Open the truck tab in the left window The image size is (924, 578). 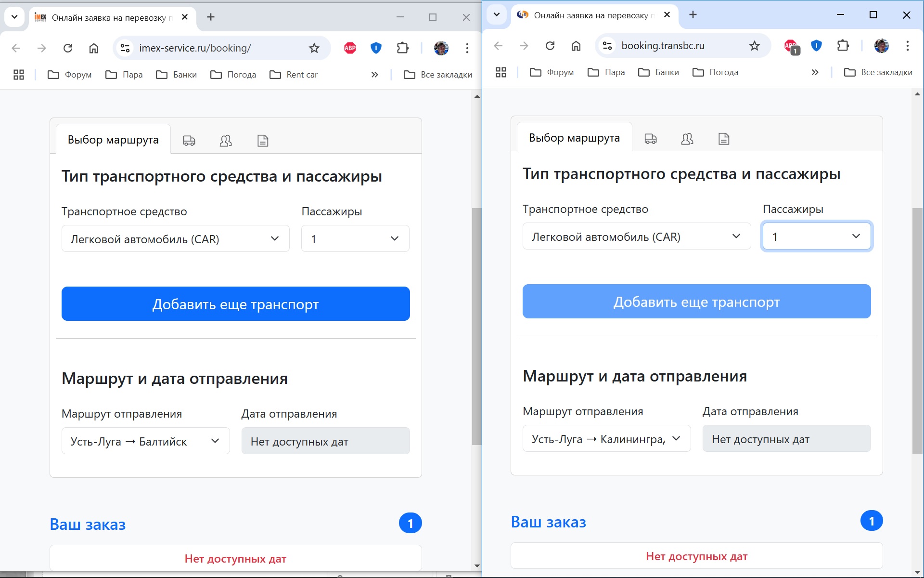point(189,141)
